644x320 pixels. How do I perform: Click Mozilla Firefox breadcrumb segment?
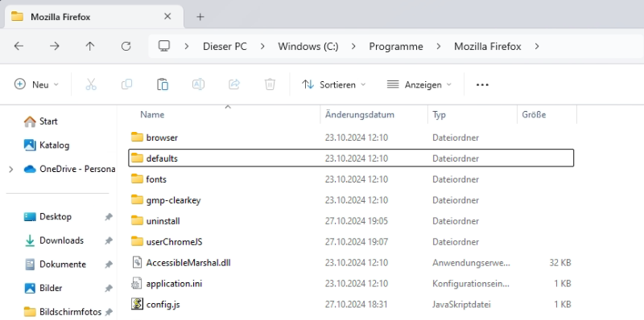488,47
